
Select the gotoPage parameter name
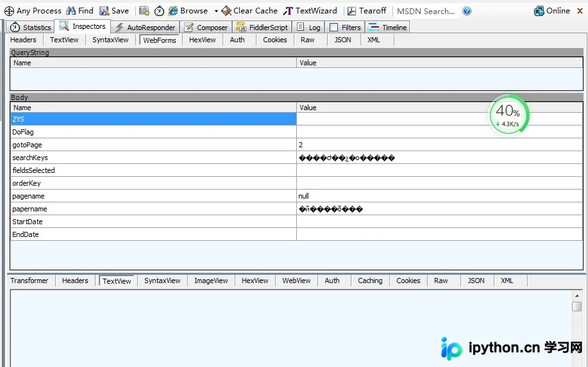click(x=27, y=145)
